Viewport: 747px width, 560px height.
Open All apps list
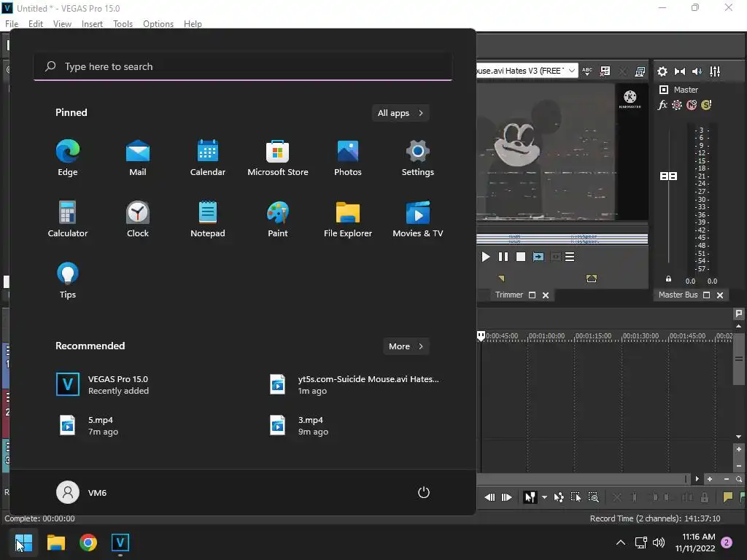(x=400, y=113)
